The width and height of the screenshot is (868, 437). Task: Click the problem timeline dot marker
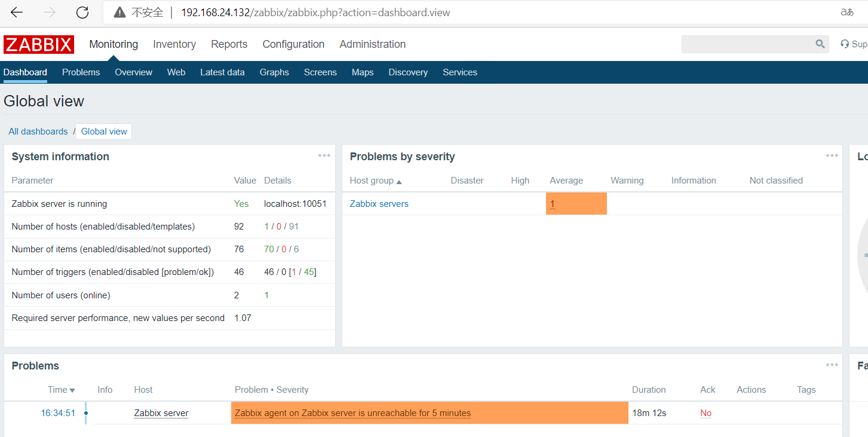86,413
